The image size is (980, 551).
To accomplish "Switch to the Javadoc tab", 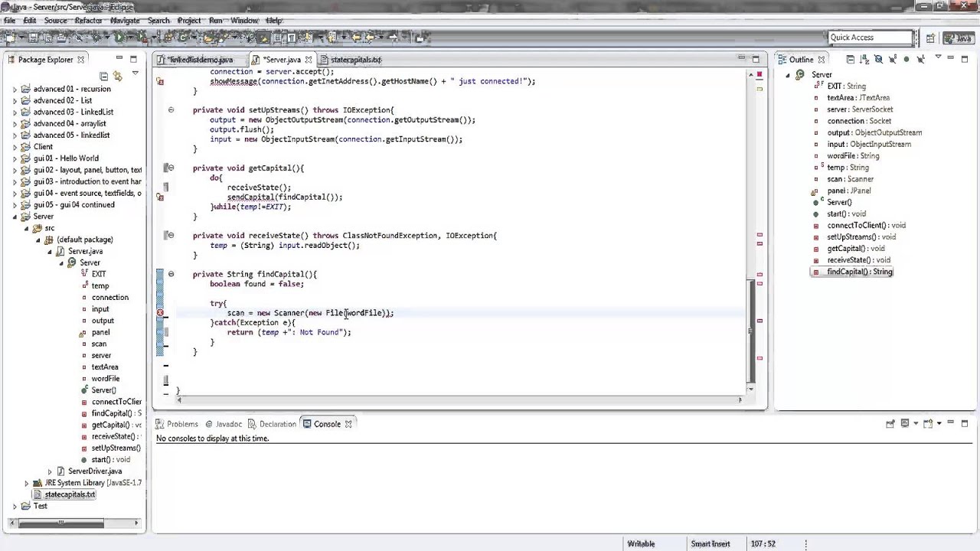I will point(224,424).
